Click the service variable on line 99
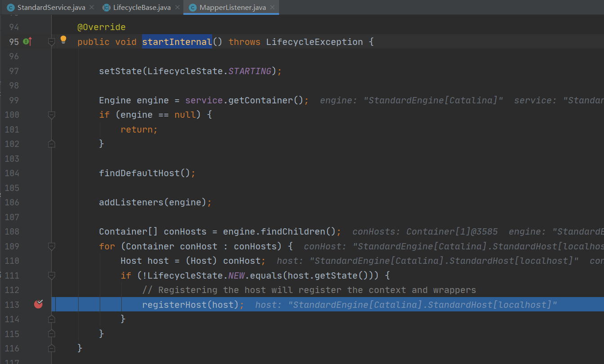This screenshot has width=604, height=364. (x=204, y=100)
